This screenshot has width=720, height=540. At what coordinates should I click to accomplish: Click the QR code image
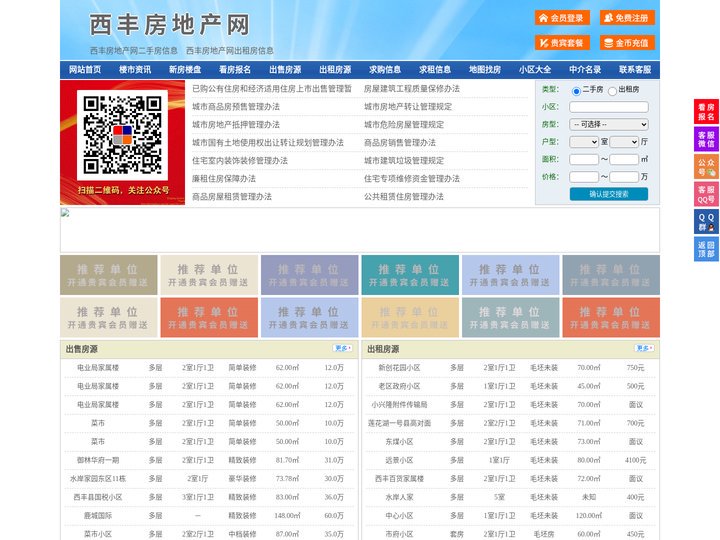click(x=122, y=135)
